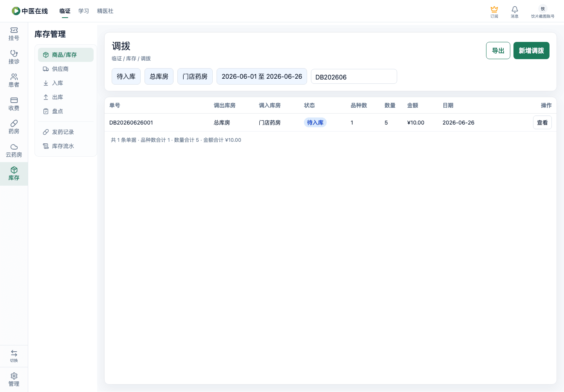Open the 消息 bell notifications icon

point(515,9)
